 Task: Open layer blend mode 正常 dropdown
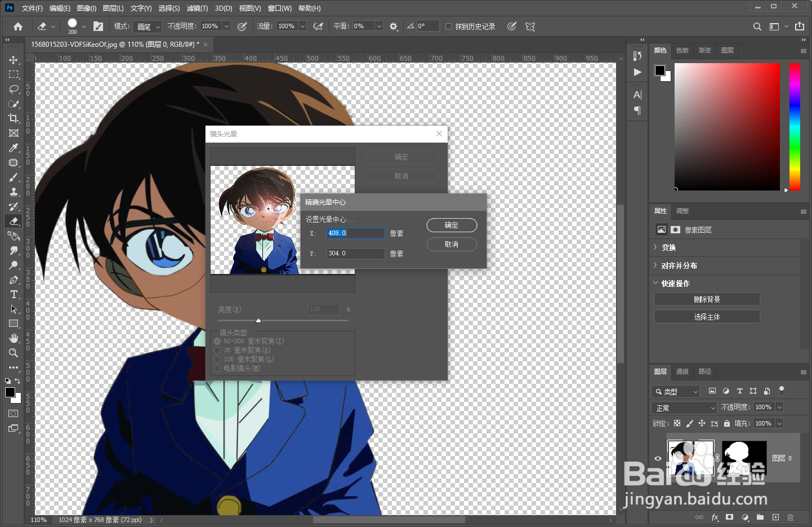coord(684,408)
